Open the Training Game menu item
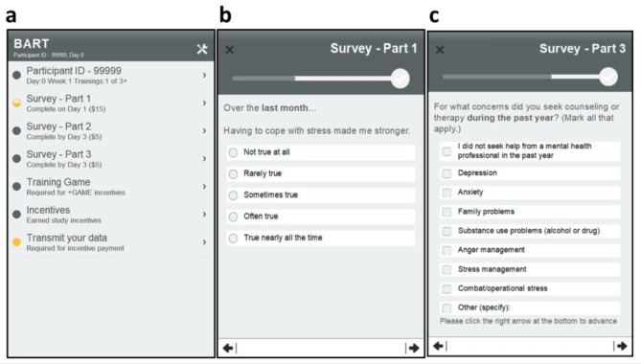The height and width of the screenshot is (364, 641). click(x=111, y=187)
